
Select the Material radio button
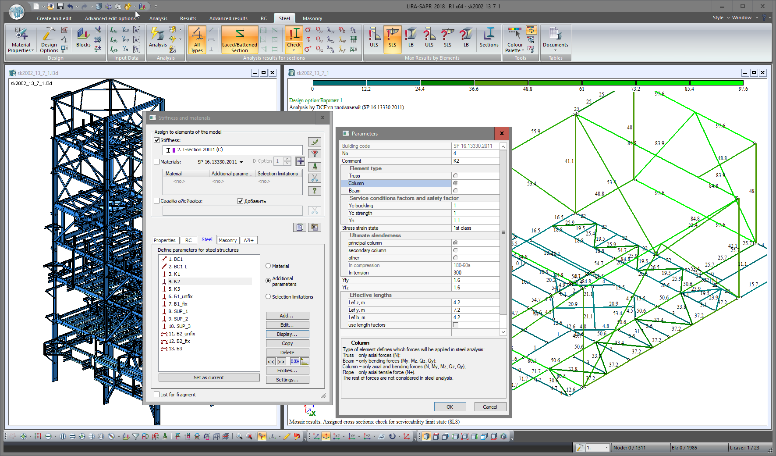(267, 265)
